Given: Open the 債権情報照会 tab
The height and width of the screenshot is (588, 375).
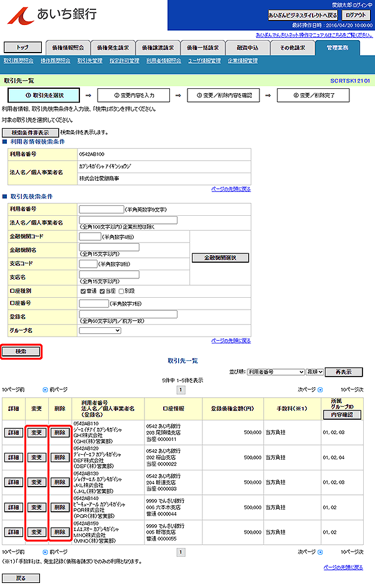Looking at the screenshot, I should click(x=67, y=48).
